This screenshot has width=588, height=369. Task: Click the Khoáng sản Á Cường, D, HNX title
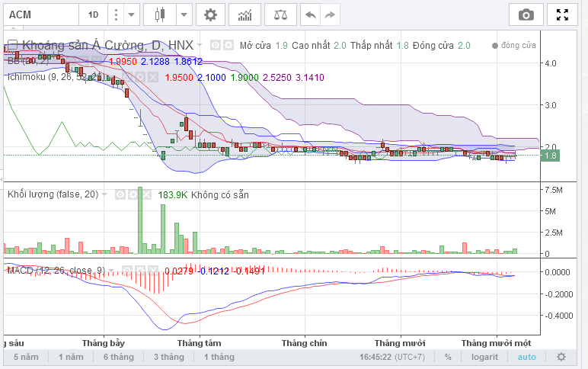tap(107, 46)
